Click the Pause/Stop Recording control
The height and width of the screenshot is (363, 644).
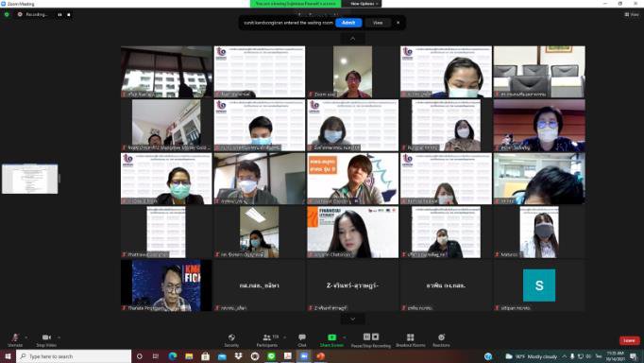(x=371, y=339)
